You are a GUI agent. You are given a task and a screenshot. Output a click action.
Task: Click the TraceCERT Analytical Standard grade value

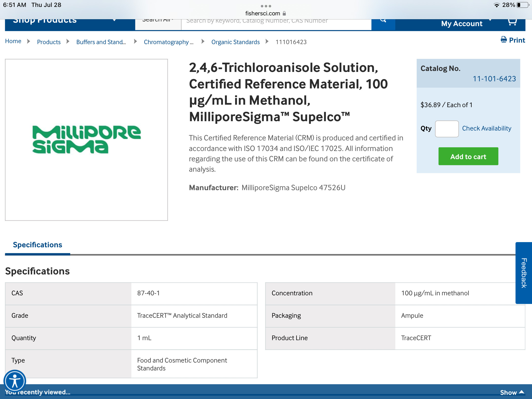(182, 316)
